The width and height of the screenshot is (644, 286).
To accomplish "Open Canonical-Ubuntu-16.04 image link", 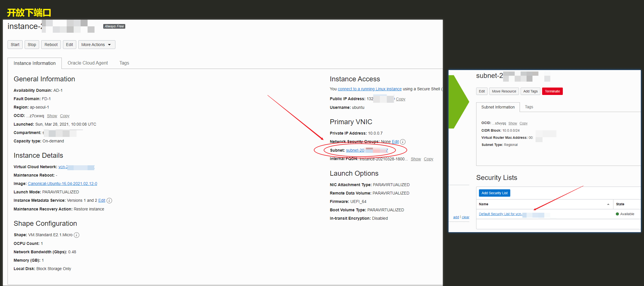I will pyautogui.click(x=62, y=184).
